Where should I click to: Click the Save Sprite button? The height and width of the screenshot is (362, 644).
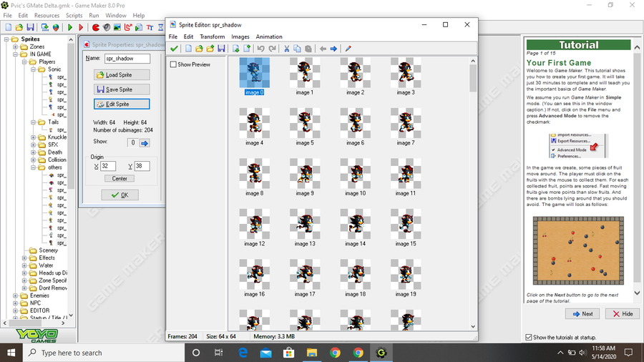click(x=122, y=89)
